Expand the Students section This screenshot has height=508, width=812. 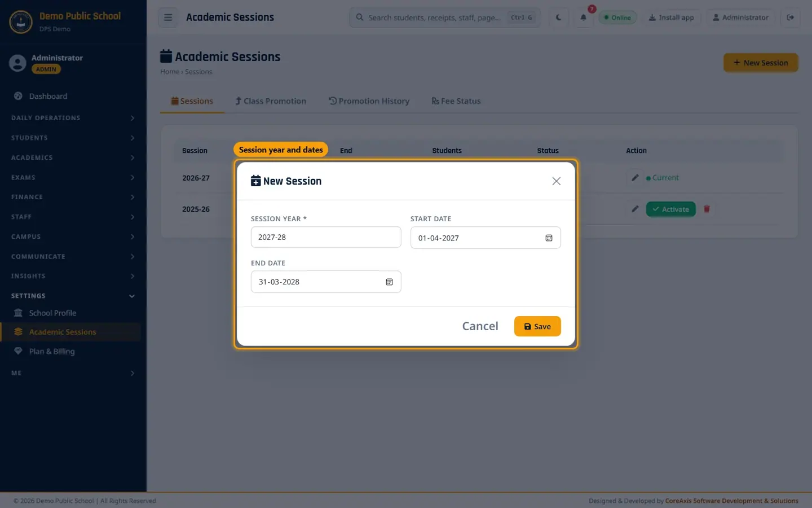click(x=73, y=138)
